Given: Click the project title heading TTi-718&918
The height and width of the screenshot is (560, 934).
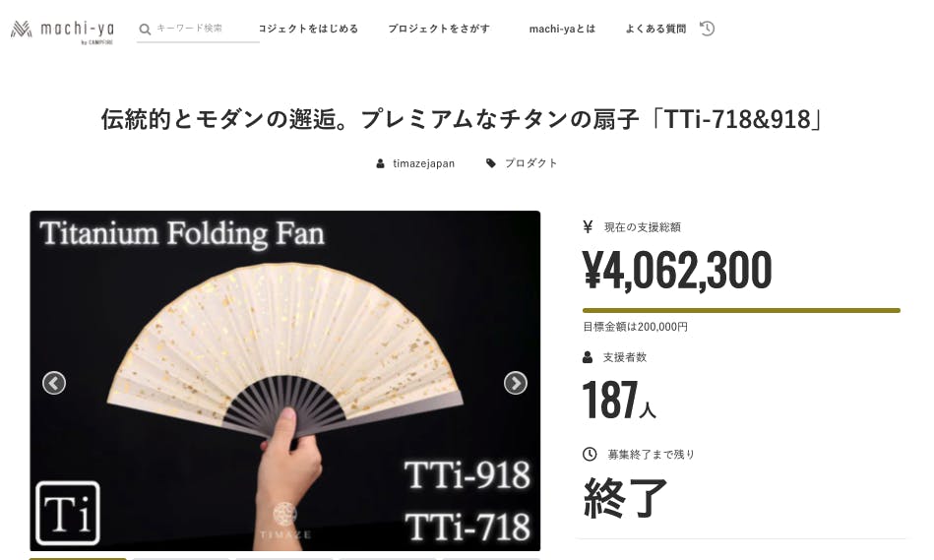Looking at the screenshot, I should click(x=463, y=119).
